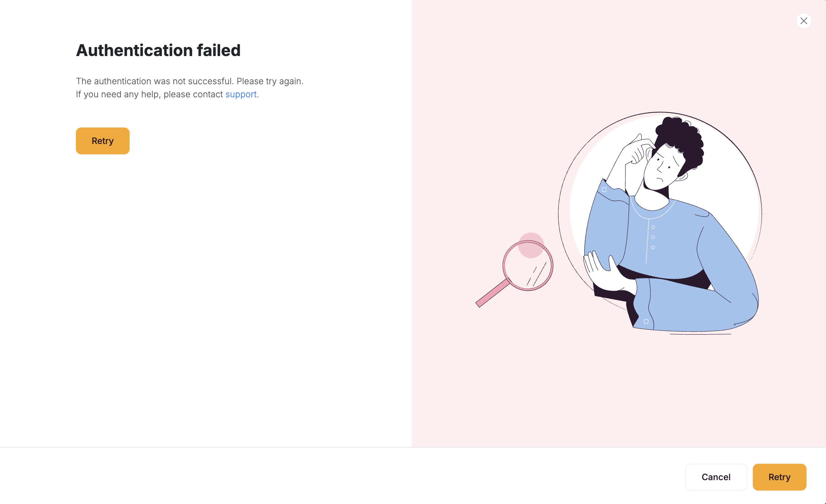Click the Retry button below the error message
The height and width of the screenshot is (504, 826).
pos(103,141)
